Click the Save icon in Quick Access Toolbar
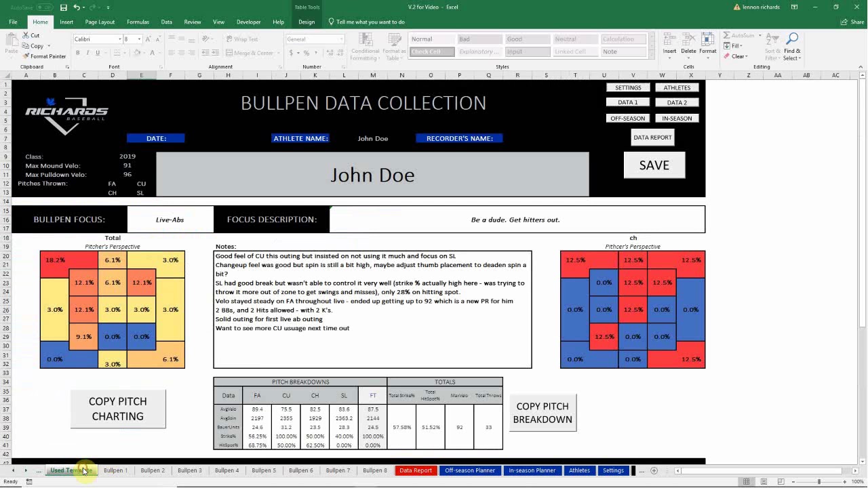Viewport: 868px width, 488px height. [63, 7]
